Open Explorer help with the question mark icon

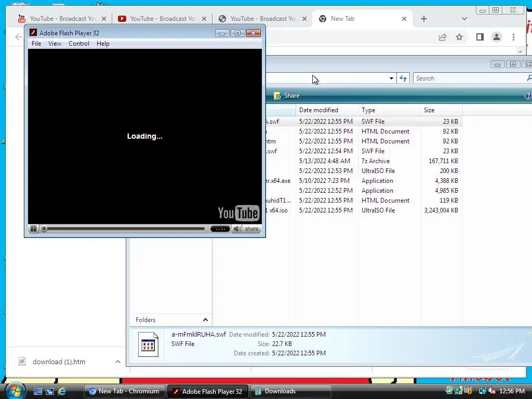click(528, 96)
